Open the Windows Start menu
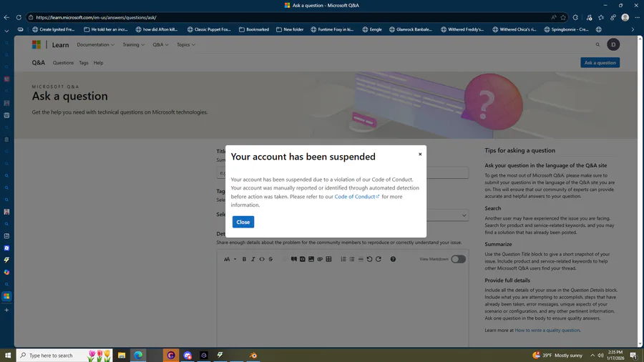This screenshot has width=644, height=362. (x=8, y=356)
